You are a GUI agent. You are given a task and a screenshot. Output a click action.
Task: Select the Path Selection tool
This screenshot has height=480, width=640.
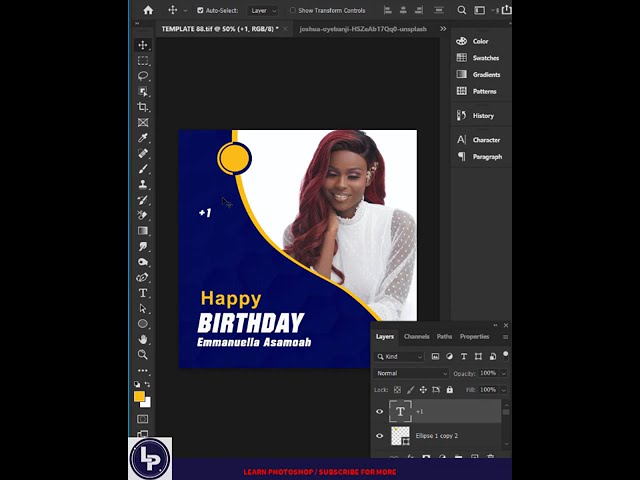(x=143, y=308)
